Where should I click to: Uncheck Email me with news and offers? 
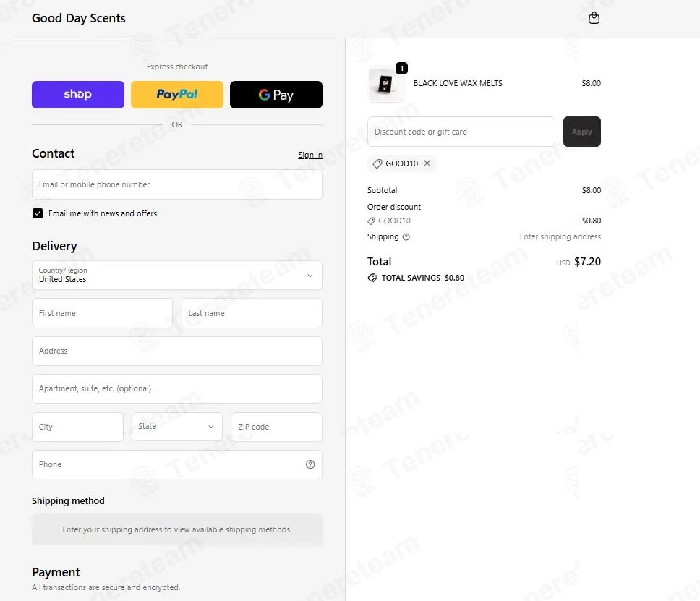[38, 213]
